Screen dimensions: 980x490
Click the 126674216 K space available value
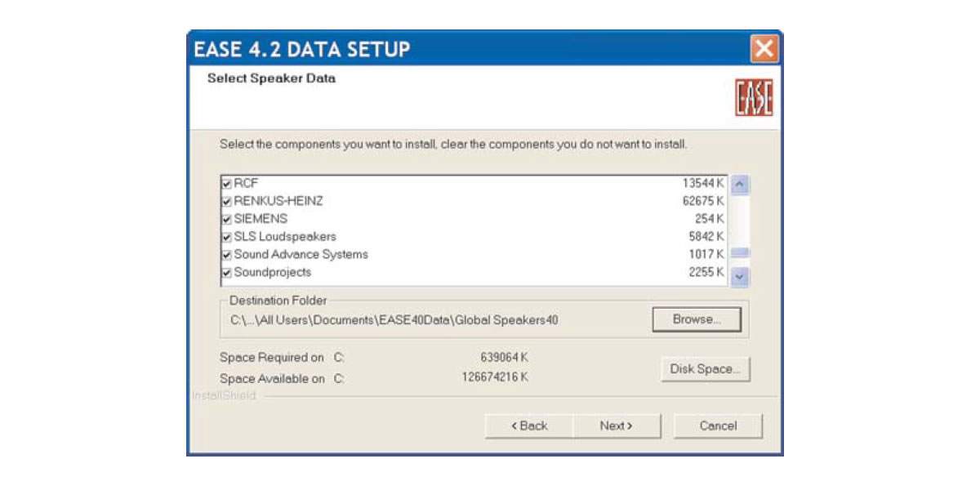(x=496, y=377)
